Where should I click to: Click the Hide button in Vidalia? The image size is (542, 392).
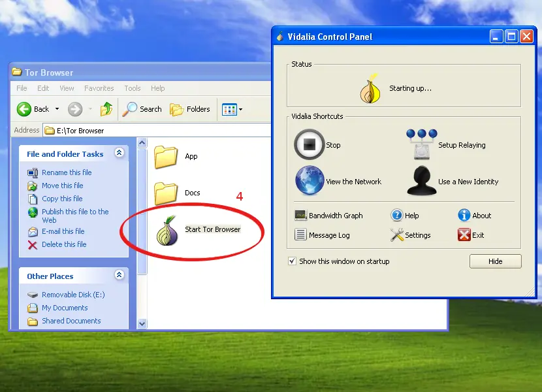(x=496, y=261)
